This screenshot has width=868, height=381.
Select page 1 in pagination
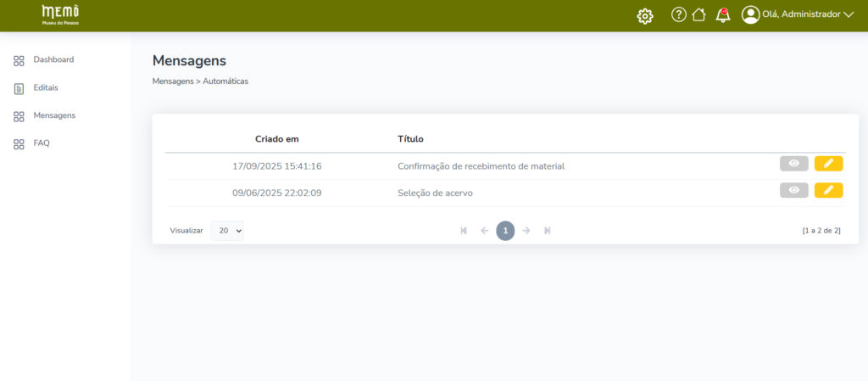[505, 231]
